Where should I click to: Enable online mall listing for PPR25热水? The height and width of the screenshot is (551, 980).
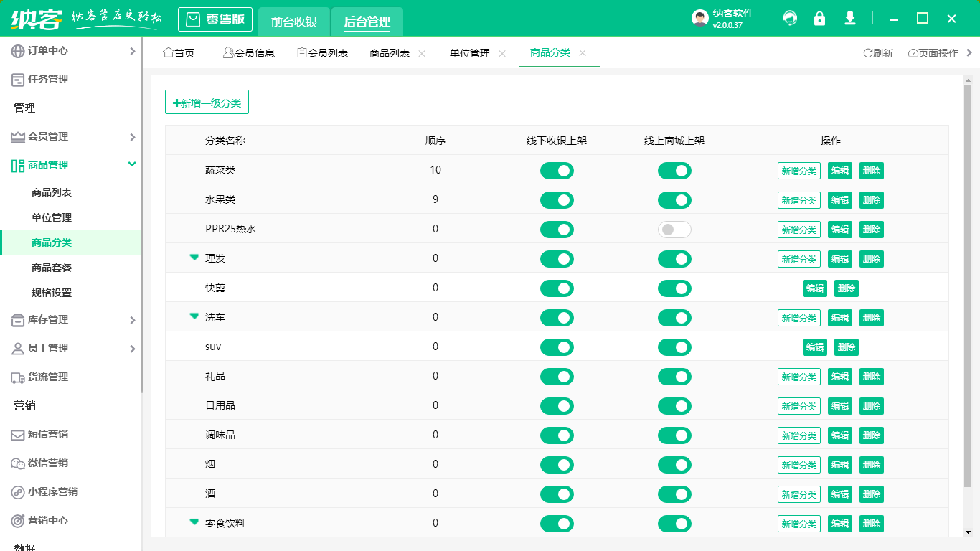pyautogui.click(x=674, y=230)
